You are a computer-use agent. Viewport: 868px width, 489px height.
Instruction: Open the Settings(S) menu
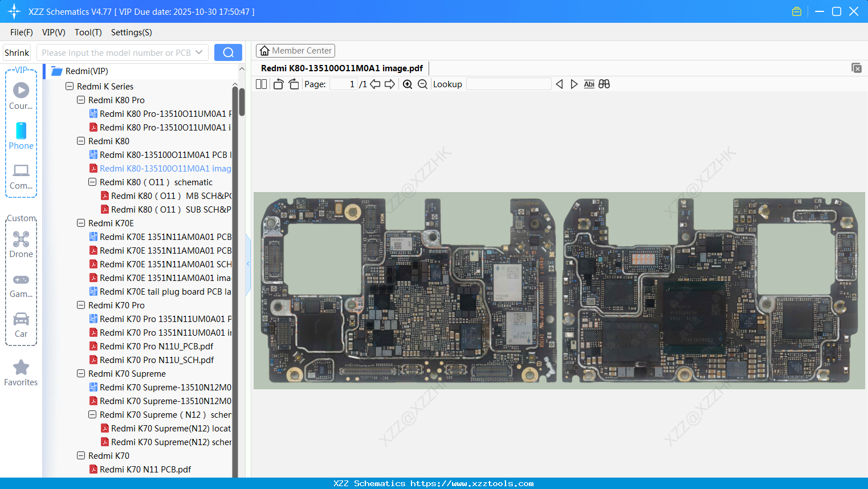point(131,32)
